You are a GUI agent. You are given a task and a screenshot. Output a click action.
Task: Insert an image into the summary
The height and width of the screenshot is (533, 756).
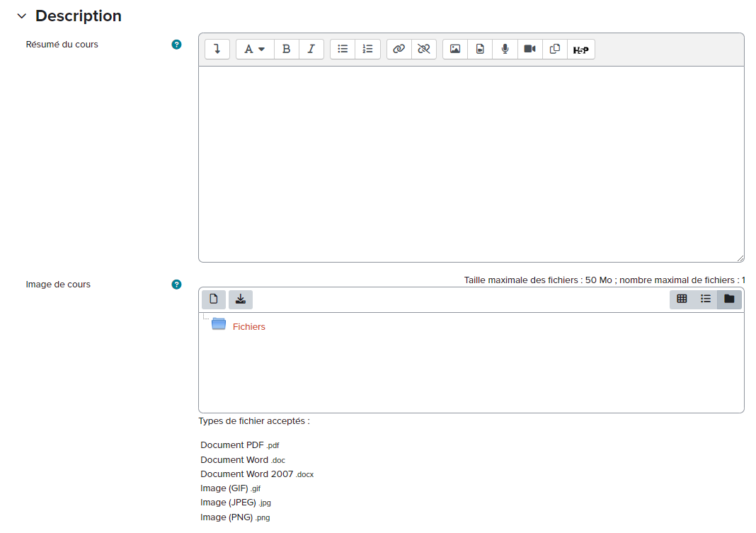(x=455, y=50)
